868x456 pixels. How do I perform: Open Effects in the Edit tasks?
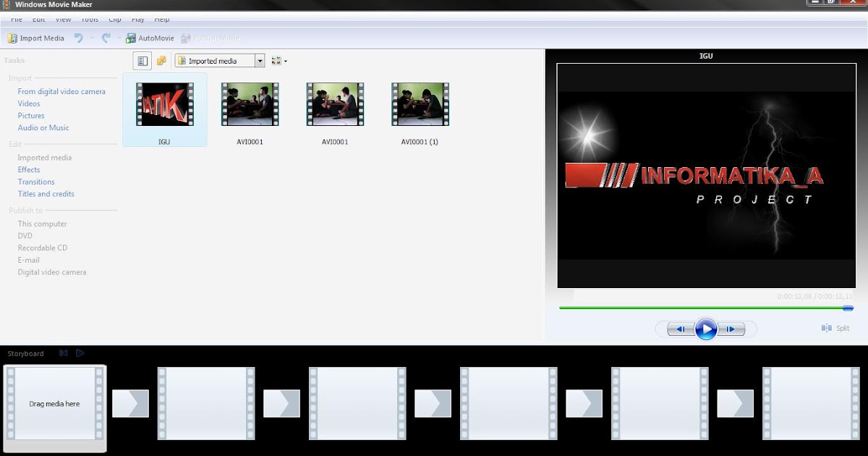(29, 169)
